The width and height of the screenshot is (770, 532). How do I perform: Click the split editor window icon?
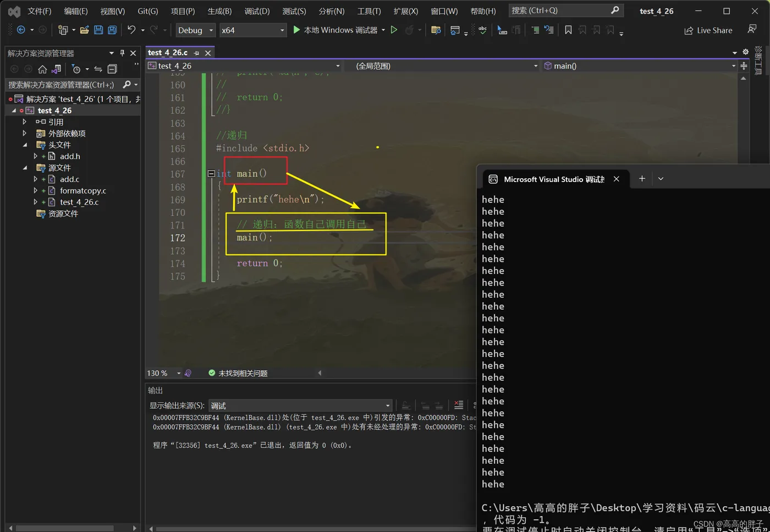point(744,65)
